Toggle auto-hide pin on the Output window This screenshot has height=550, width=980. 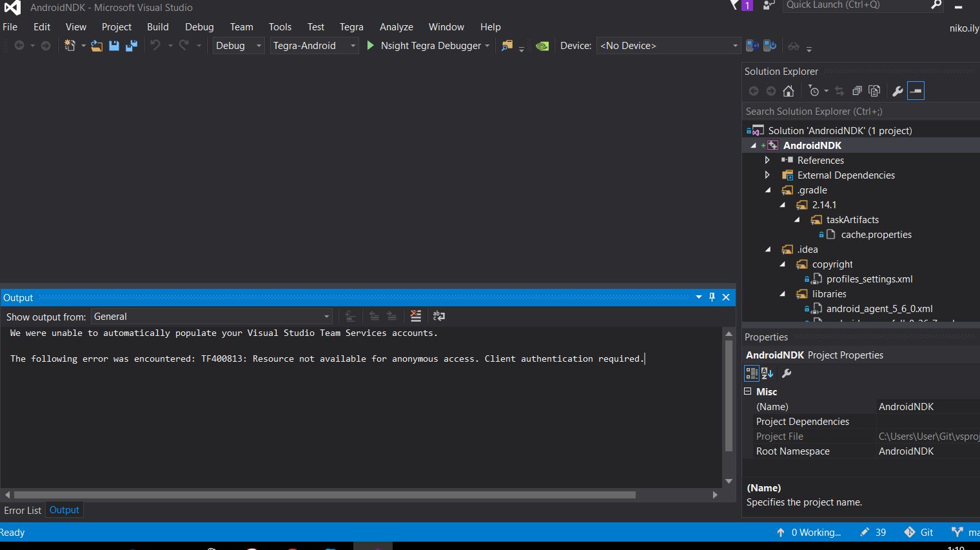point(712,297)
